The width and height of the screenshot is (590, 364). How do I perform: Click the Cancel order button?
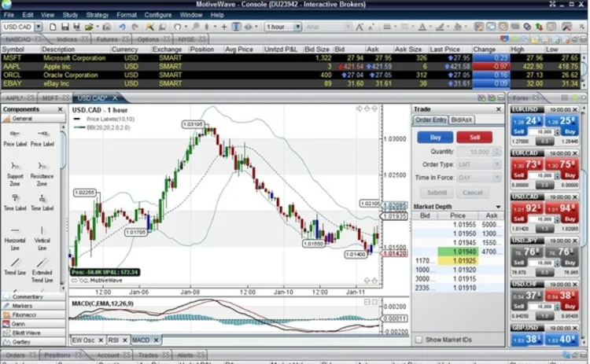[x=472, y=193]
